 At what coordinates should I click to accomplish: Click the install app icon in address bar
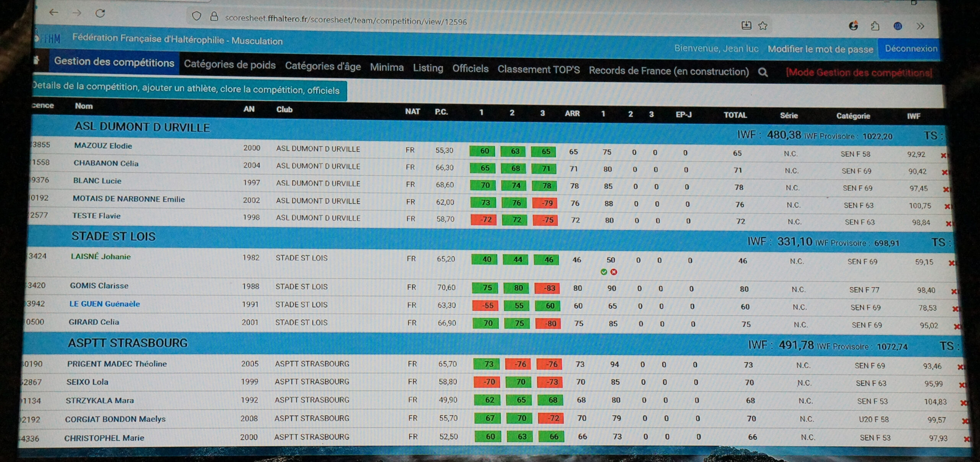(x=746, y=26)
